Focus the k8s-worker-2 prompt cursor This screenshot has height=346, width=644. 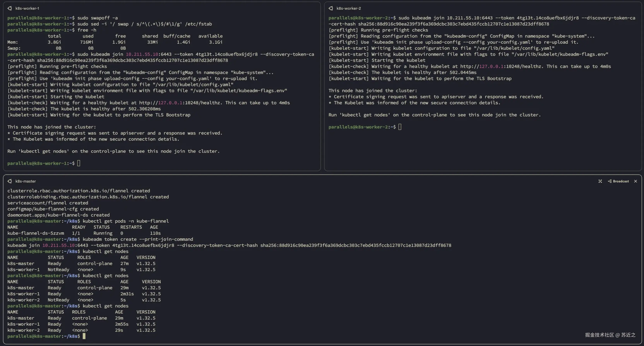tap(400, 127)
